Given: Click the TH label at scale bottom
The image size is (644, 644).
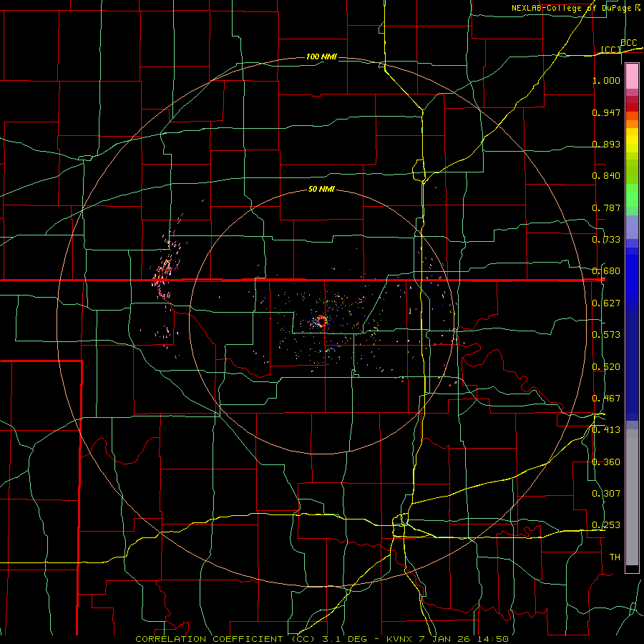Looking at the screenshot, I should [615, 557].
